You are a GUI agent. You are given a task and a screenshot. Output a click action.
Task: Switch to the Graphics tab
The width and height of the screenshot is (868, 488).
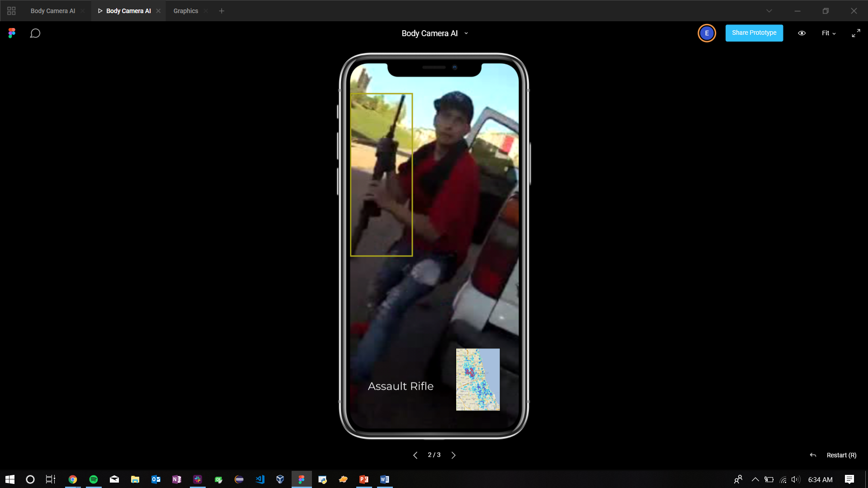(185, 11)
